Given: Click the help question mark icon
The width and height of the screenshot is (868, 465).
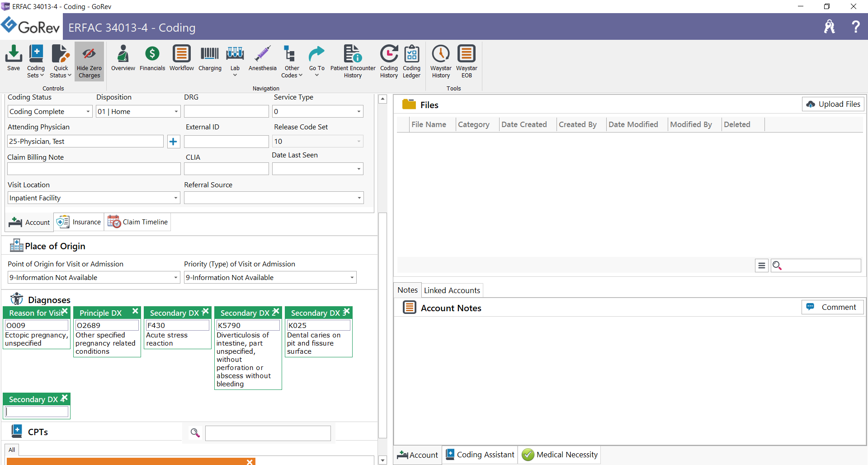Looking at the screenshot, I should 856,27.
